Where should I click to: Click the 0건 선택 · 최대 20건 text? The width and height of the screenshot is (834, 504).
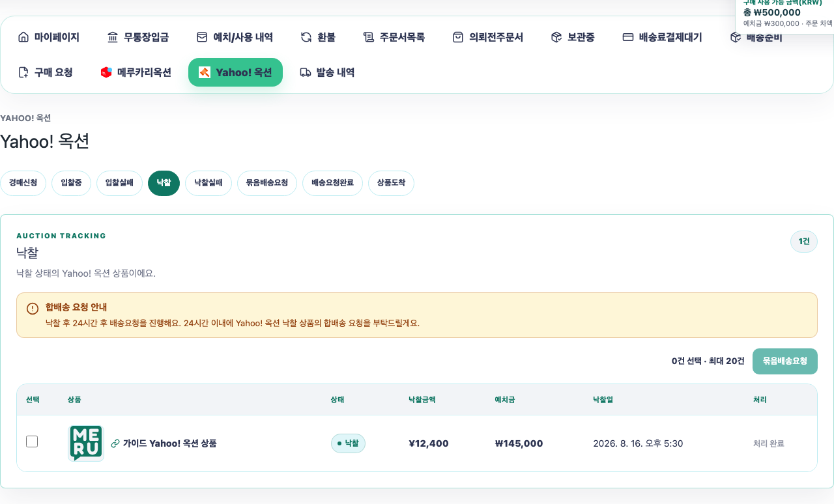[708, 361]
